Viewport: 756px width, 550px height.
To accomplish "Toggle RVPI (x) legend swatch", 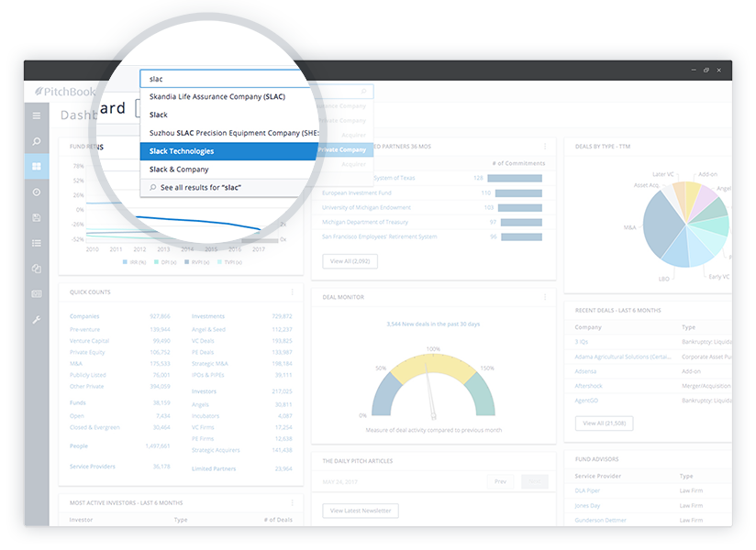I will tap(186, 262).
